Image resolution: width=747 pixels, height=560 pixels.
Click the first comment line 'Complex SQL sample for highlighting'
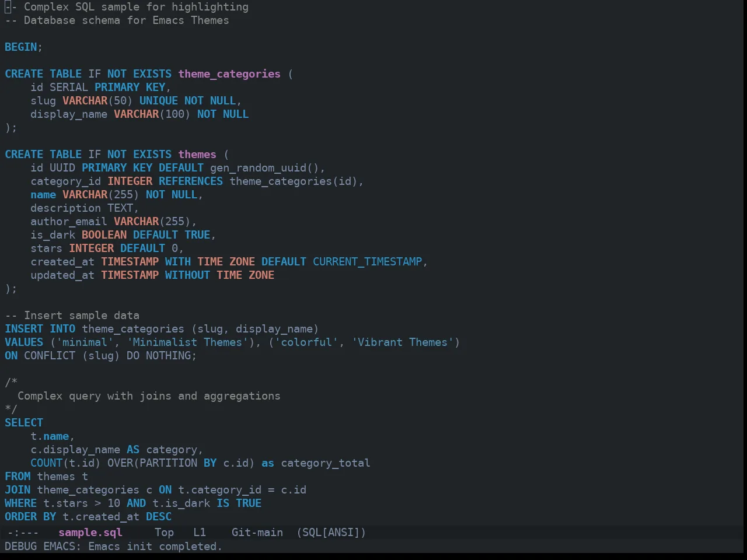pos(127,7)
